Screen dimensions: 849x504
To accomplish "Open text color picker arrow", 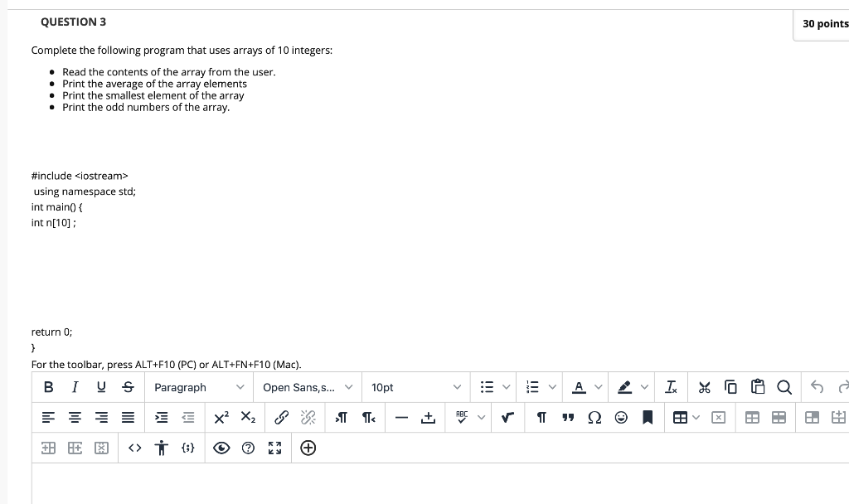I will point(599,387).
